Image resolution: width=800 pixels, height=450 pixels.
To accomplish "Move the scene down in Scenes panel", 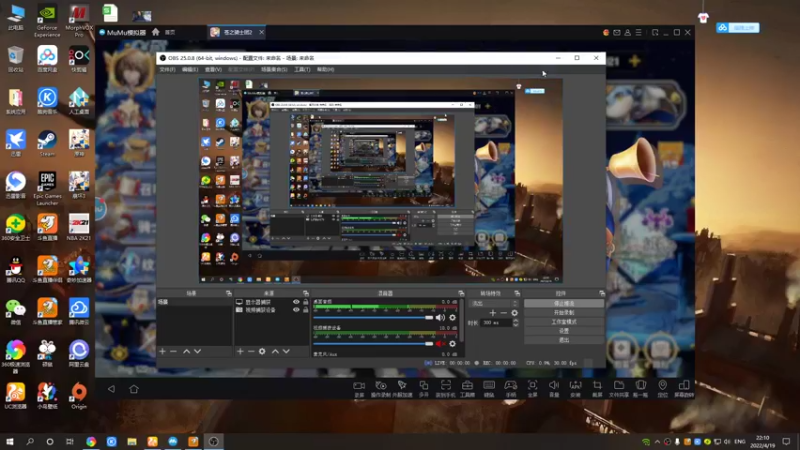I will (x=197, y=352).
